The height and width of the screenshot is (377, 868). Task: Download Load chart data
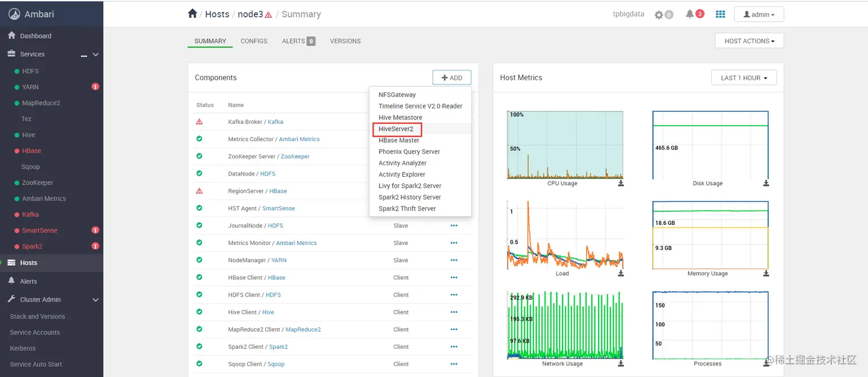click(621, 274)
